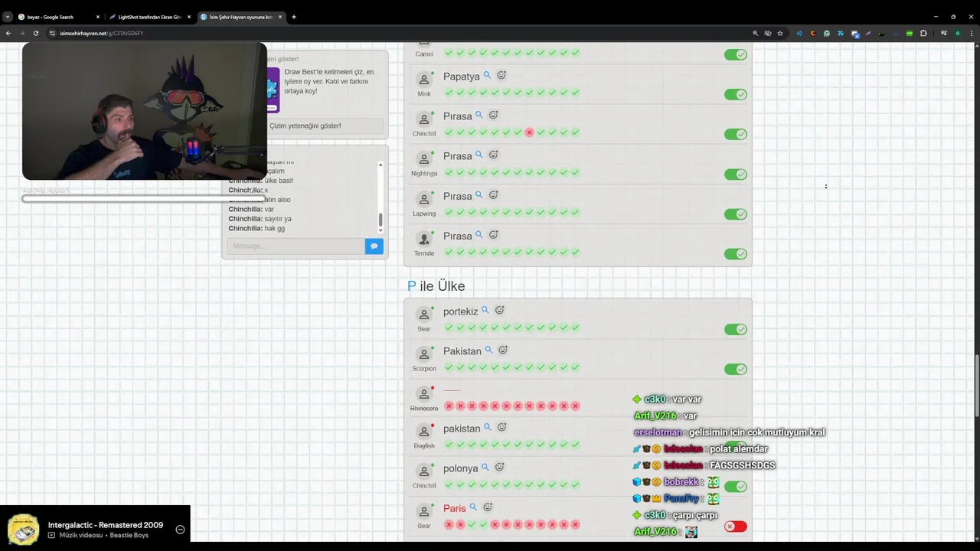Click the Rhinocero player avatar
This screenshot has width=980, height=551.
(424, 394)
